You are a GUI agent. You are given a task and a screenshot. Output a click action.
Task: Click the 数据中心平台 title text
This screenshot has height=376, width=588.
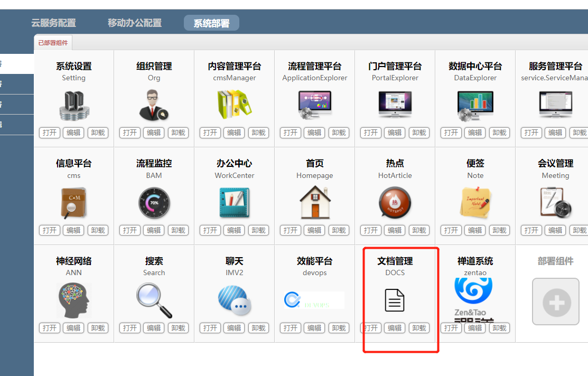(x=475, y=67)
